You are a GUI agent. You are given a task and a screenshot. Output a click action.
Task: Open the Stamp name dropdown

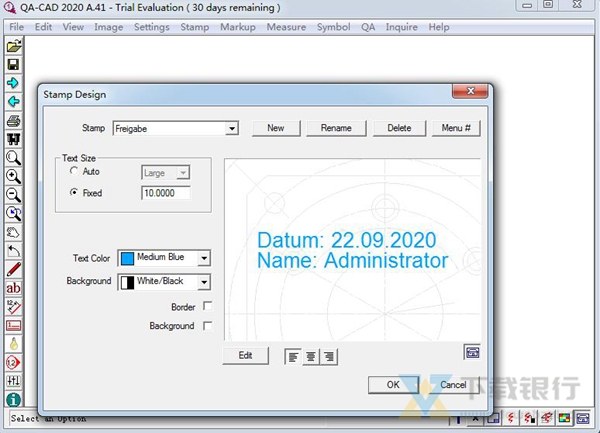click(232, 128)
